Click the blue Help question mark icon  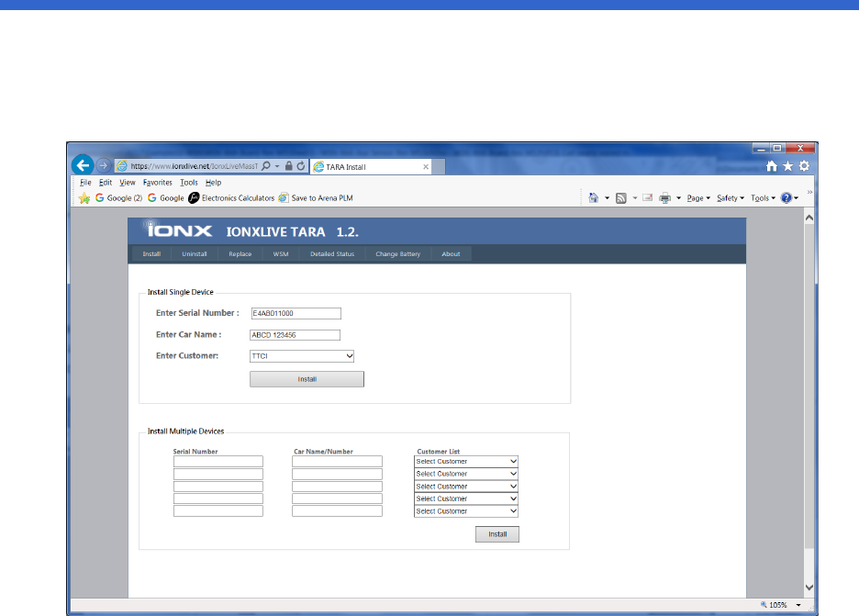786,198
